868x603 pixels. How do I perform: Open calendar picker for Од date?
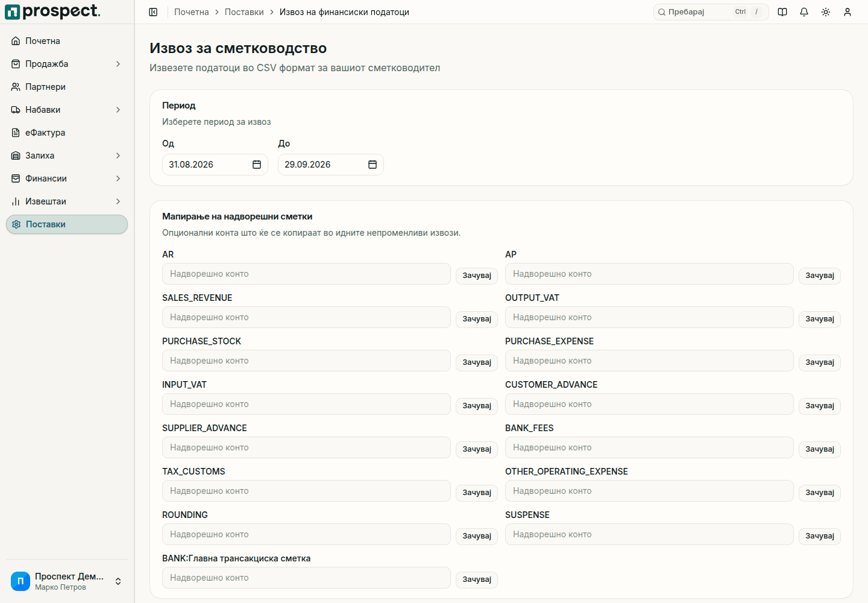click(x=257, y=165)
